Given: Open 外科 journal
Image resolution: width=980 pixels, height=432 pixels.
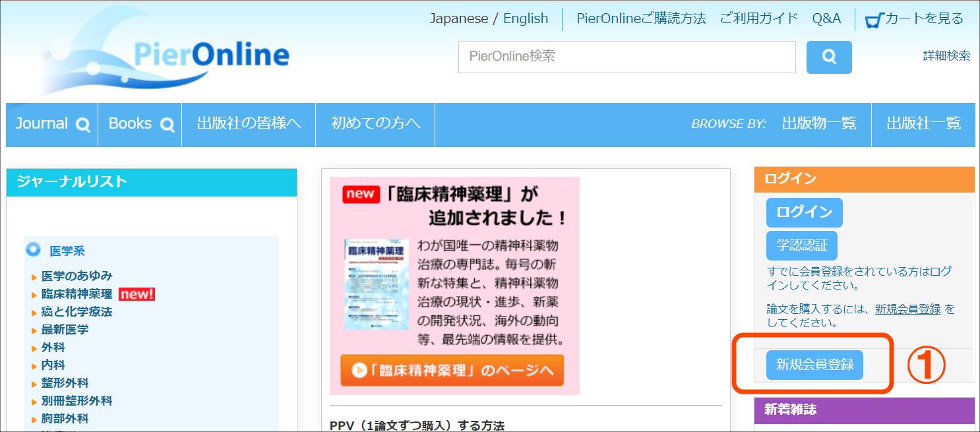Looking at the screenshot, I should pyautogui.click(x=53, y=348).
